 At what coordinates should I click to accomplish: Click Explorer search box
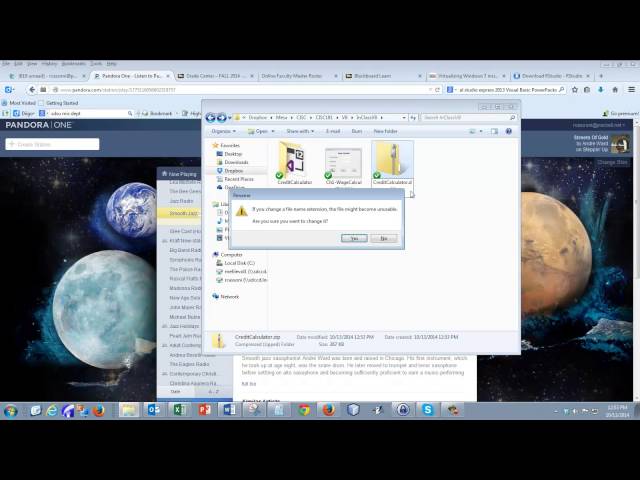[469, 118]
